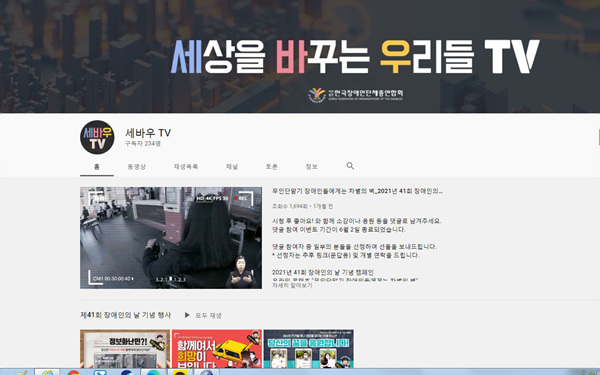Image resolution: width=600 pixels, height=375 pixels.
Task: Expand the description with 자세히 알아보기
Action: pos(292,285)
